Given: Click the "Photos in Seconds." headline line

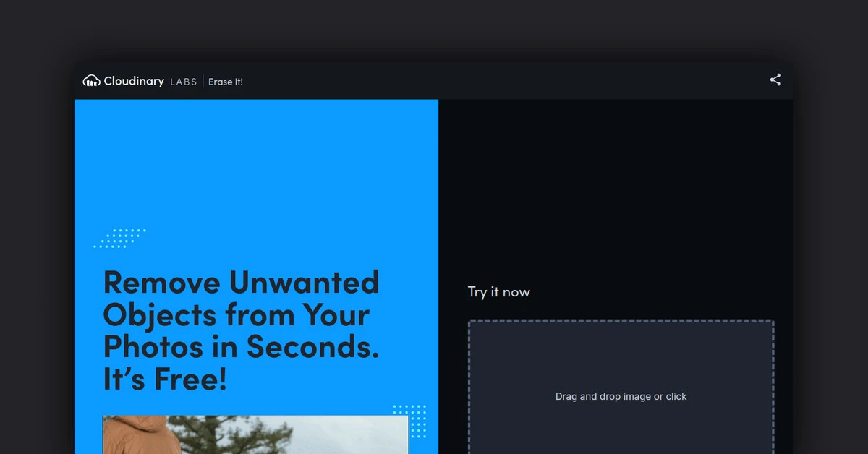Looking at the screenshot, I should coord(241,347).
